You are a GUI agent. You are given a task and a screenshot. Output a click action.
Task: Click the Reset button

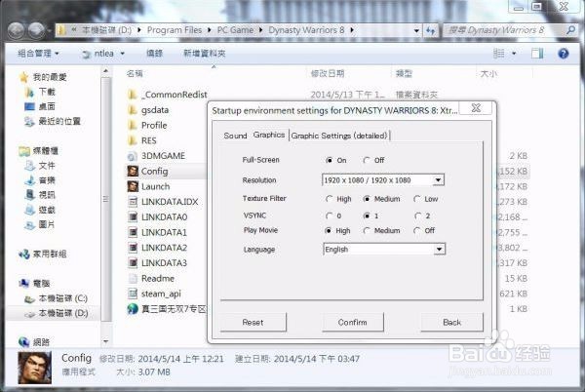pyautogui.click(x=253, y=322)
